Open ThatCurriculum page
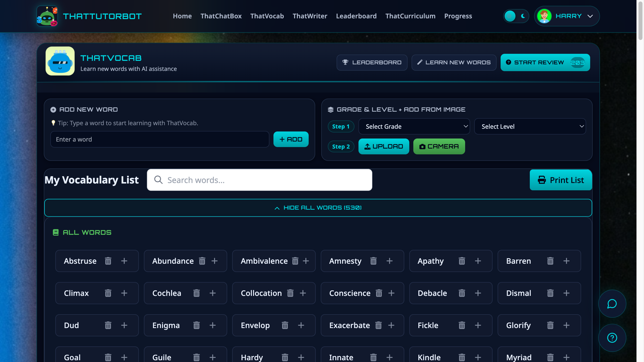644x362 pixels. point(411,16)
